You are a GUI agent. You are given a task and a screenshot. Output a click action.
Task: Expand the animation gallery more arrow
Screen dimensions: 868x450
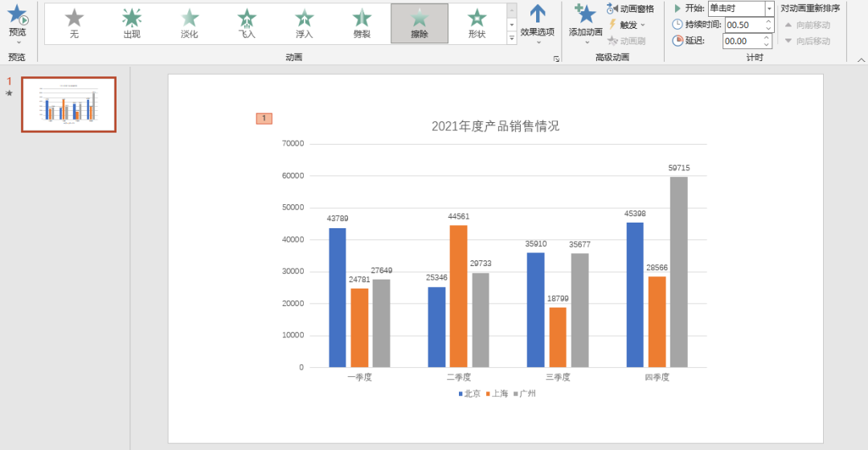click(x=512, y=38)
